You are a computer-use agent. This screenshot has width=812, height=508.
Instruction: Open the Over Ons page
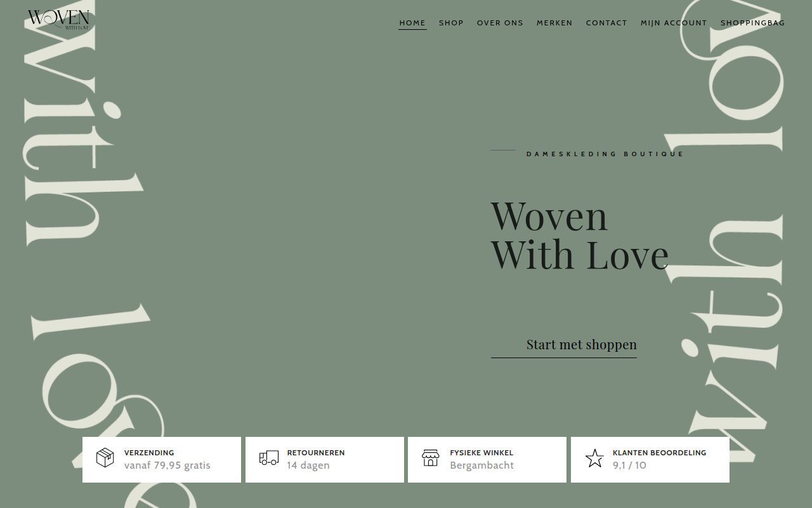pos(500,23)
